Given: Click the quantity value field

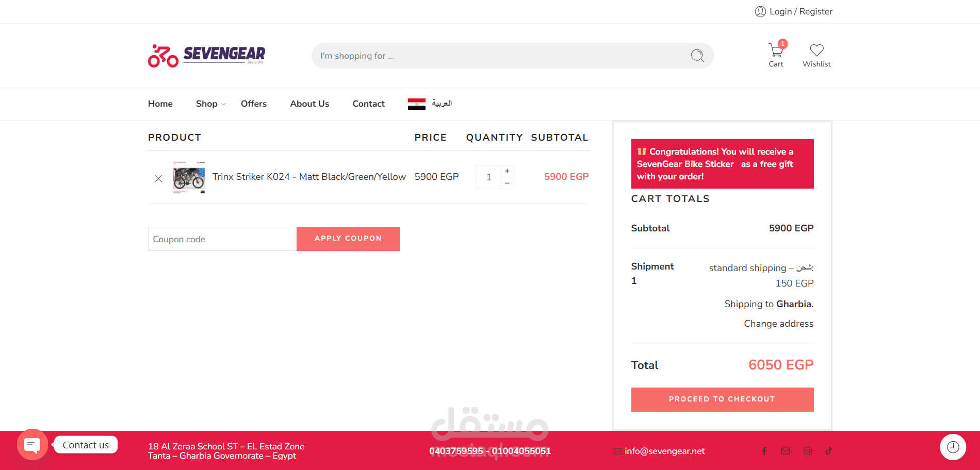Looking at the screenshot, I should [488, 177].
